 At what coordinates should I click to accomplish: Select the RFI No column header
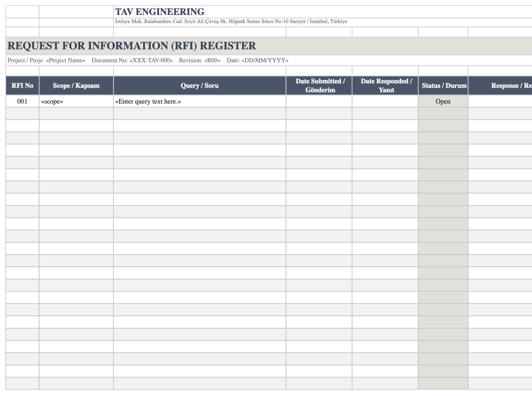(23, 85)
